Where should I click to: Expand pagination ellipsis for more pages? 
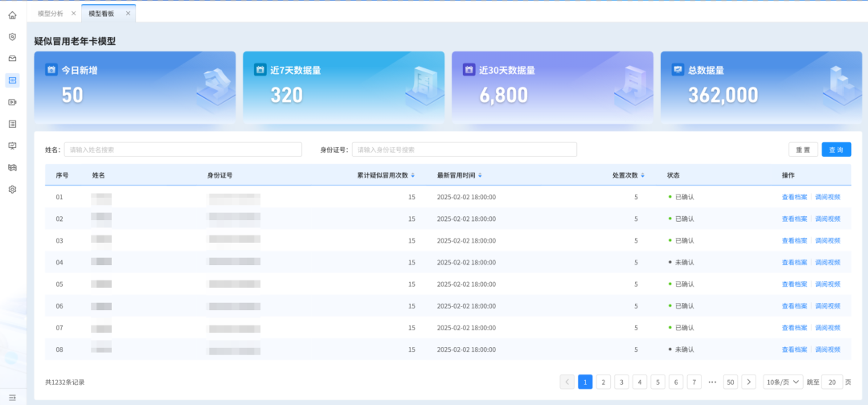712,382
